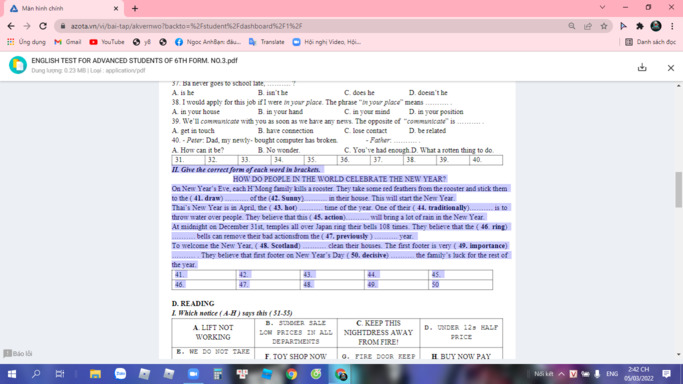
Task: Close the PDF preview with X icon
Action: pos(671,68)
